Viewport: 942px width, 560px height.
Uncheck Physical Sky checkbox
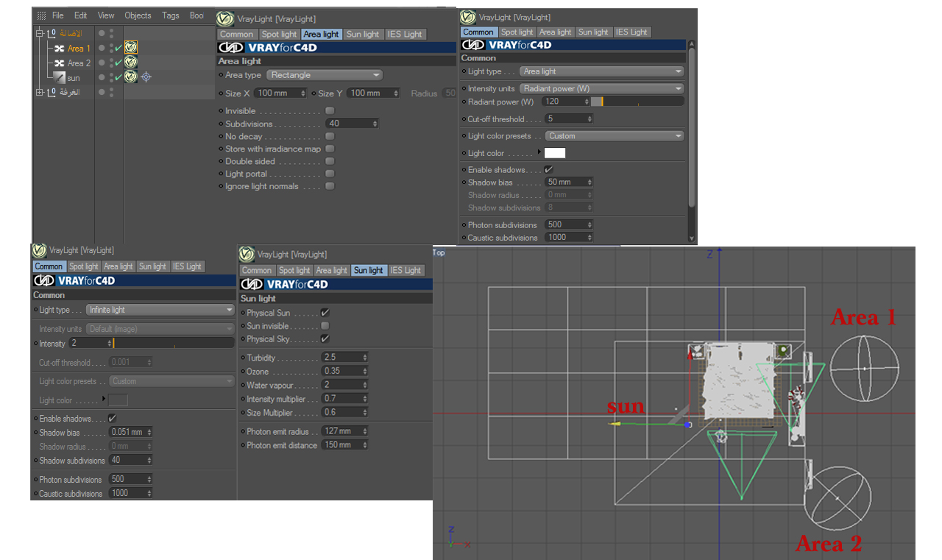click(x=325, y=339)
